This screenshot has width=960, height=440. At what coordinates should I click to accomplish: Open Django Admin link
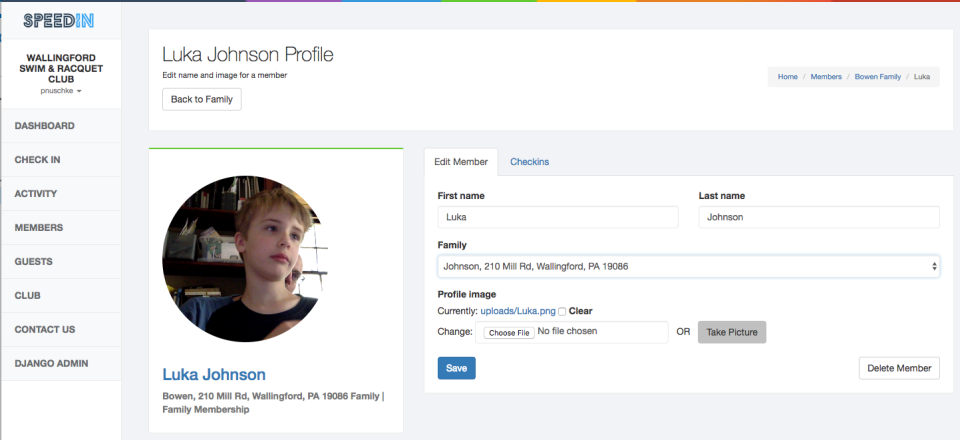[x=51, y=364]
